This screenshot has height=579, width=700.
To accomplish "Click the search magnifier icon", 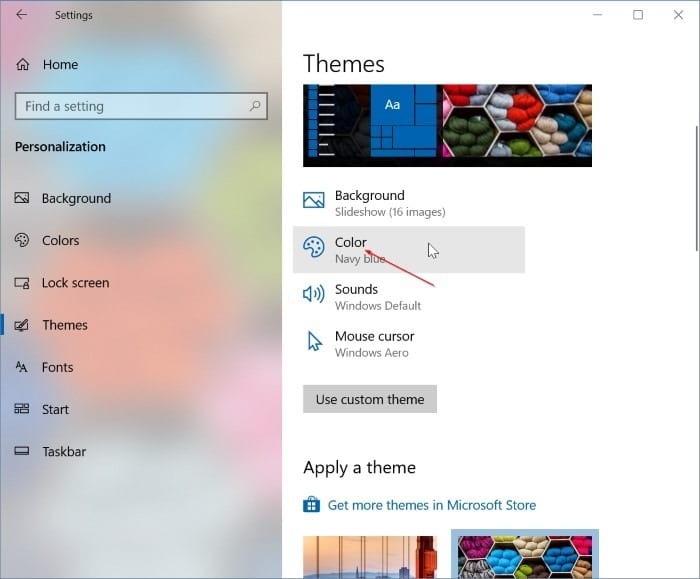I will click(x=255, y=106).
